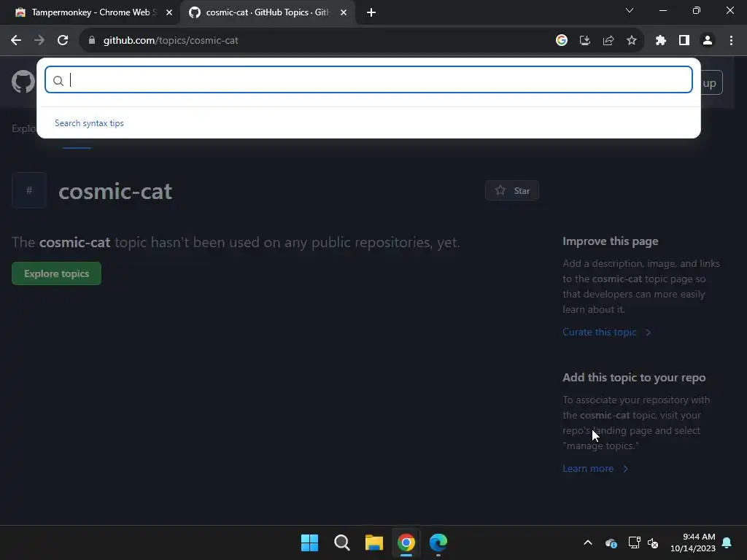The image size is (747, 560).
Task: Open Learn more link
Action: [588, 469]
